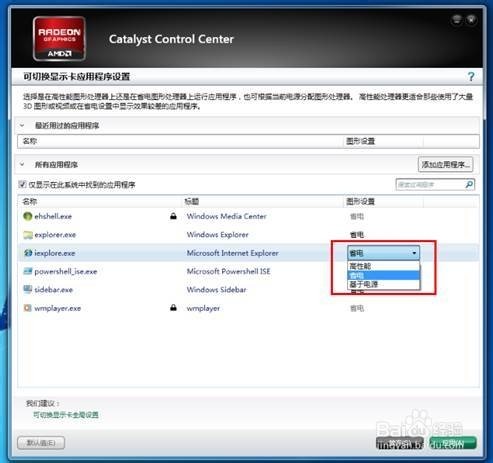493x463 pixels.
Task: Click the defaults button at bottom left
Action: click(41, 443)
